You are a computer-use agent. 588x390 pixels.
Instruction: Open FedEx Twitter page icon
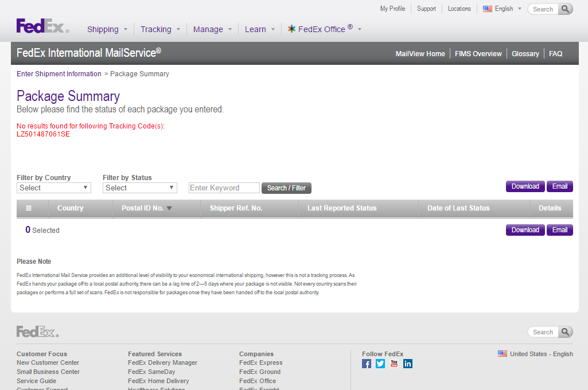click(380, 364)
